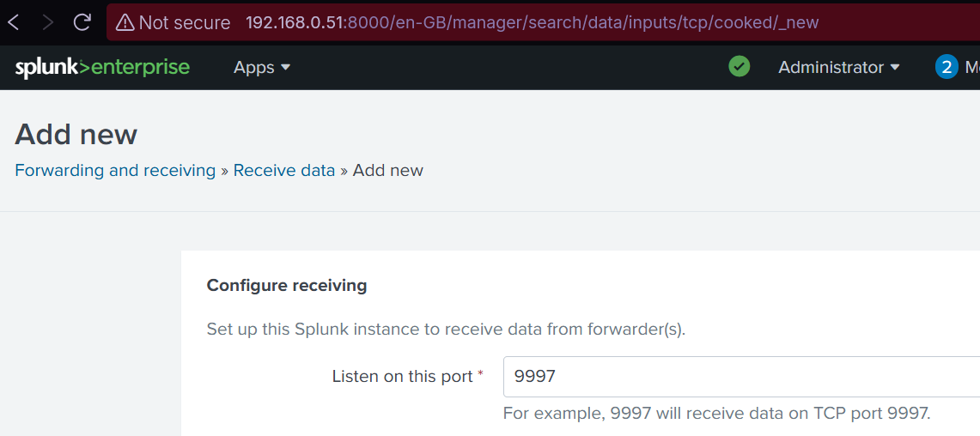Open the Splunk Enterprise home logo
Viewport: 980px width, 436px height.
click(x=102, y=67)
